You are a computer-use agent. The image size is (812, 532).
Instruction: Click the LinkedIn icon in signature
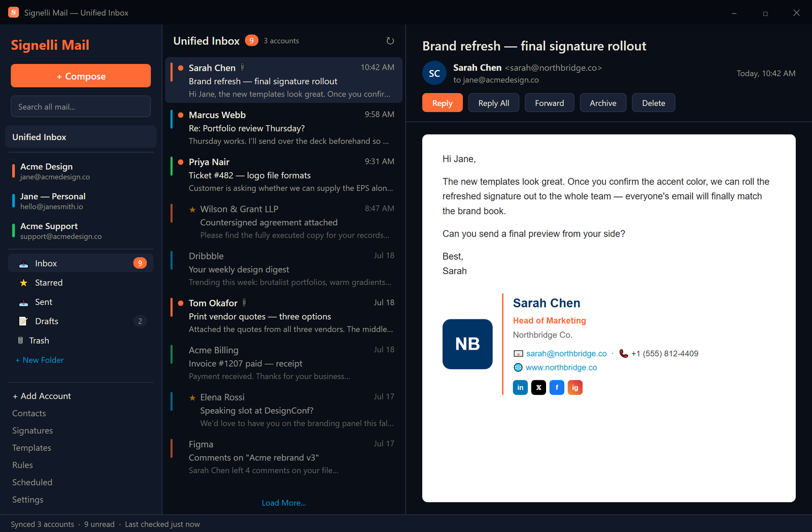tap(520, 387)
